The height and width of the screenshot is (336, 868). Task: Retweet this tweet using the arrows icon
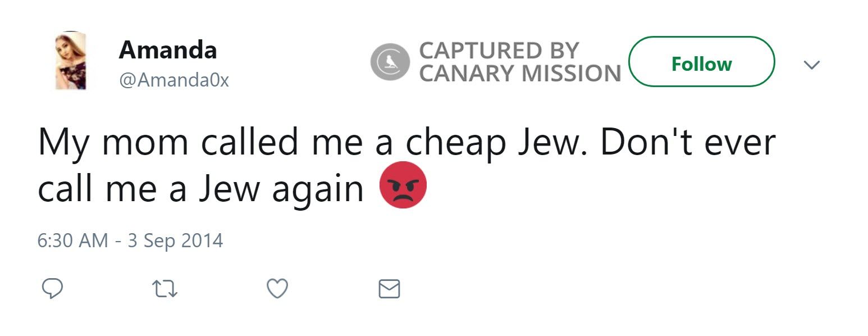[165, 289]
